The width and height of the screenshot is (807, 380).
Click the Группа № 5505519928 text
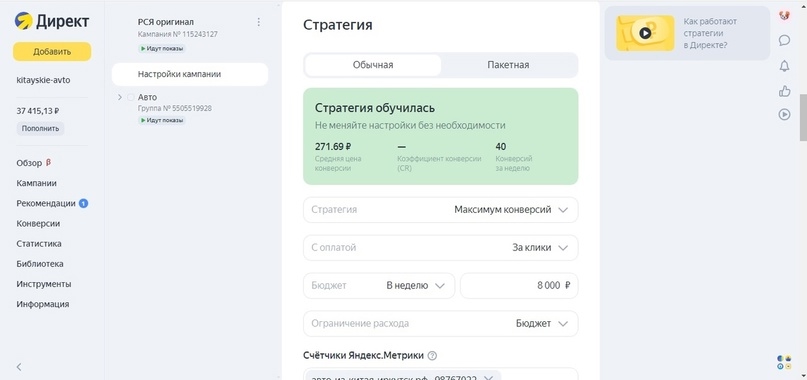174,109
